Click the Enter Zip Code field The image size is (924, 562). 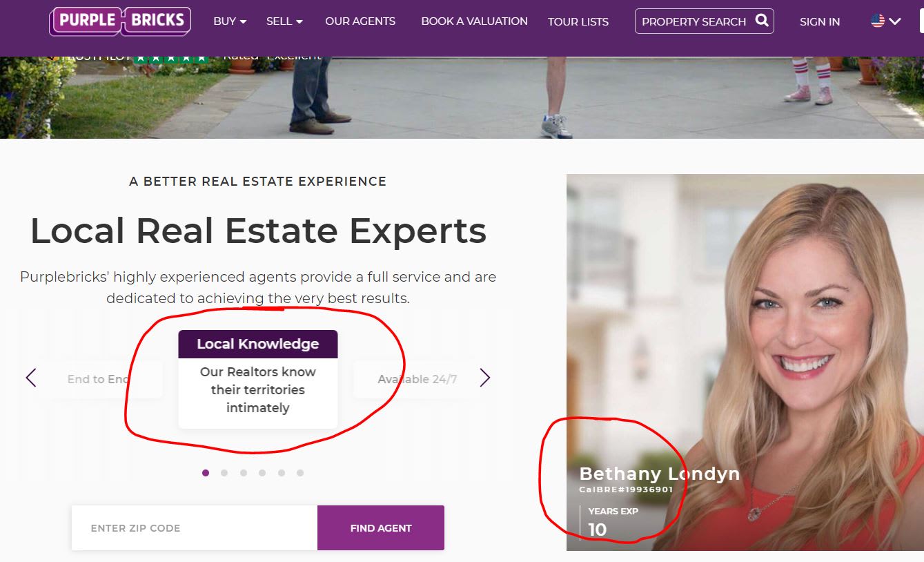[x=195, y=528]
